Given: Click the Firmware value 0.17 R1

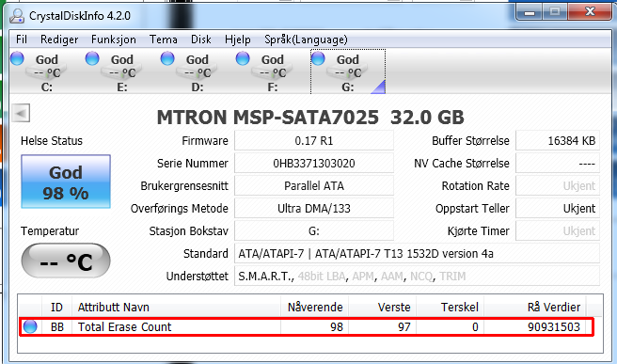Looking at the screenshot, I should click(x=314, y=140).
